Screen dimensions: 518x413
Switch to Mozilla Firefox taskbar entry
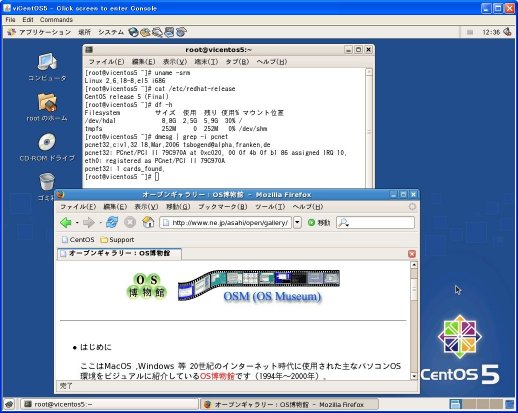289,404
